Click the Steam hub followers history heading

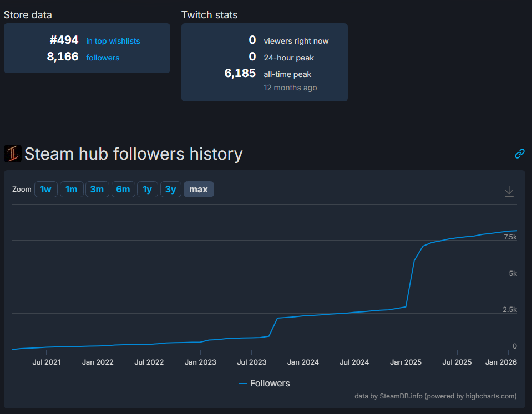point(134,154)
